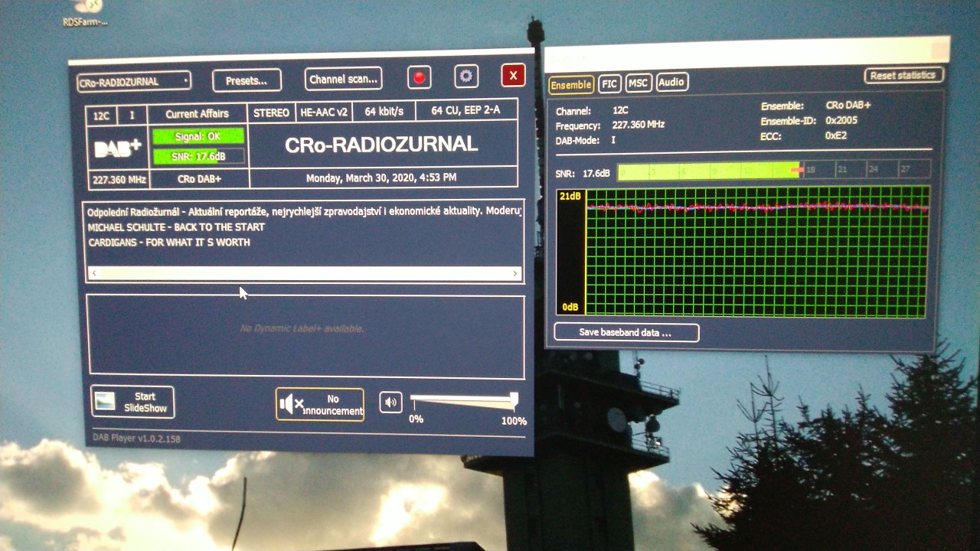
Task: Click the STEREO indicator cell
Action: 271,112
